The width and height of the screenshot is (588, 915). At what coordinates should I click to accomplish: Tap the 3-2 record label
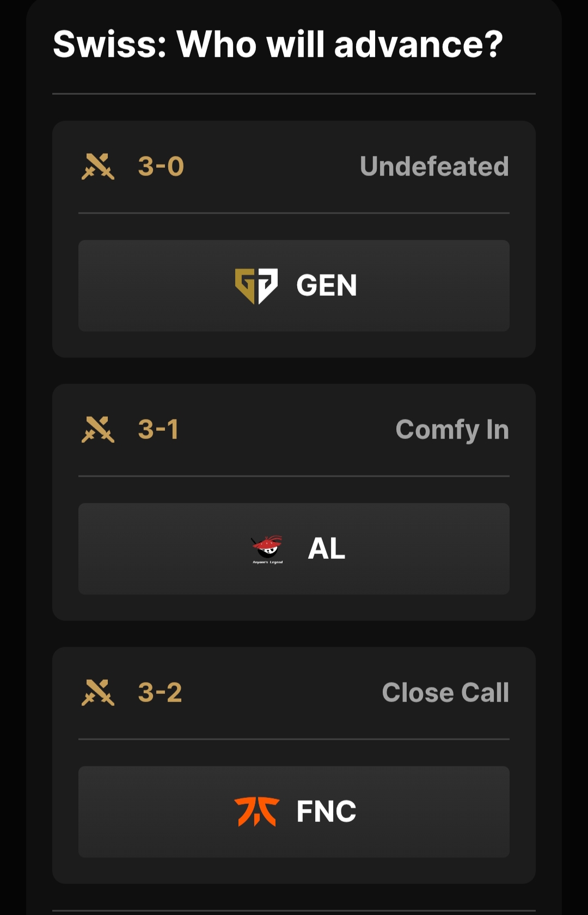pyautogui.click(x=160, y=693)
